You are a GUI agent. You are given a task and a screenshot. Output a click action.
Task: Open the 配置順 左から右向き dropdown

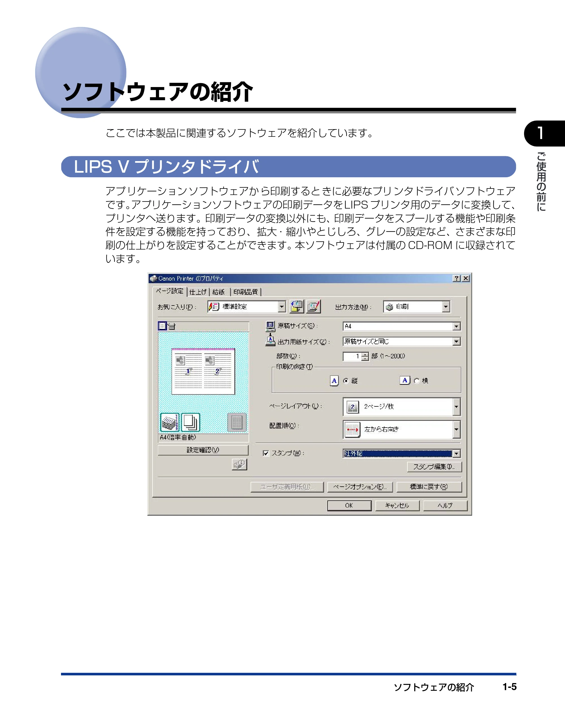(401, 429)
